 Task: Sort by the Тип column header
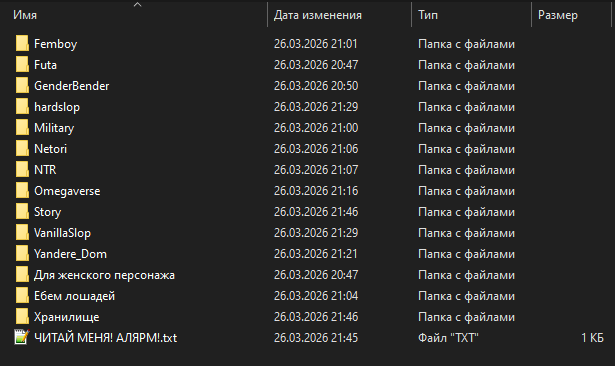[x=471, y=15]
